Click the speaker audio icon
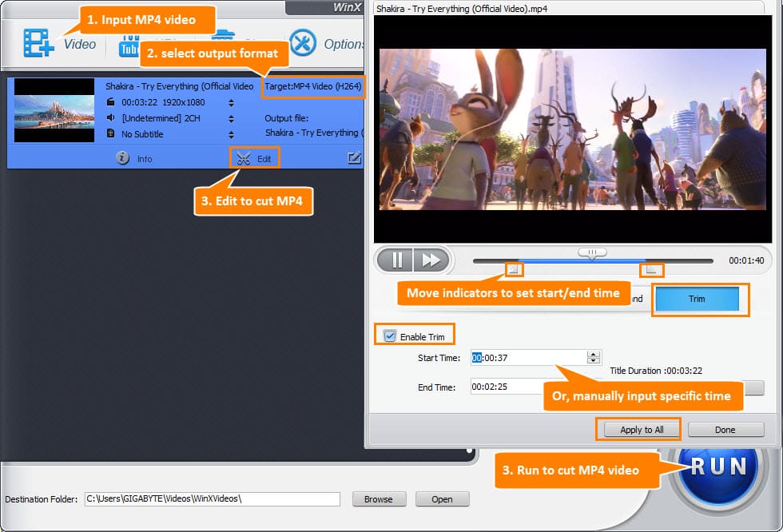This screenshot has height=532, width=783. pyautogui.click(x=111, y=117)
